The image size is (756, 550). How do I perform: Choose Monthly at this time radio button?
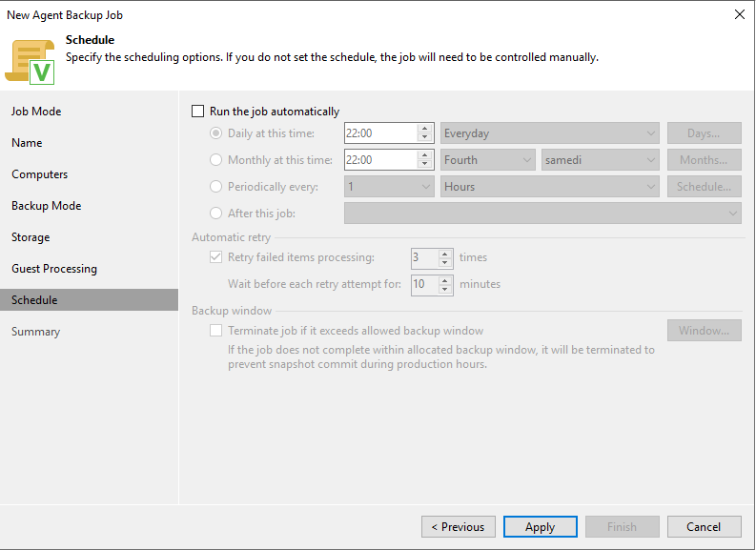click(x=216, y=160)
